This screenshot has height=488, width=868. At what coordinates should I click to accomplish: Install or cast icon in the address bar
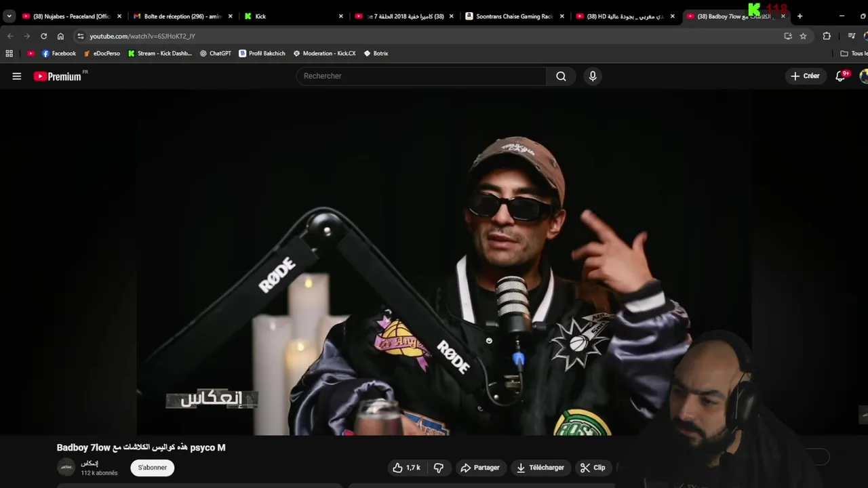click(788, 36)
